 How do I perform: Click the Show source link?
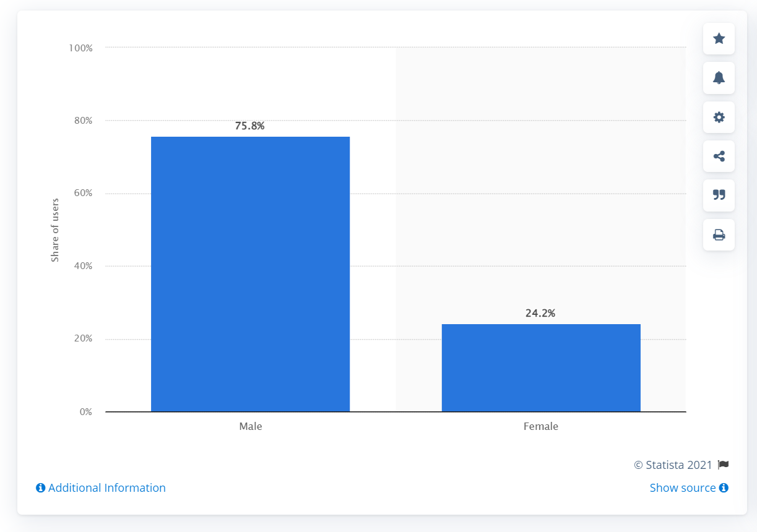pyautogui.click(x=682, y=488)
